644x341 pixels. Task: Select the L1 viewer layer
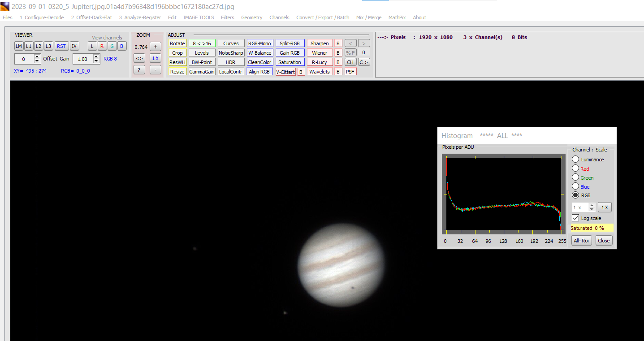(x=28, y=46)
